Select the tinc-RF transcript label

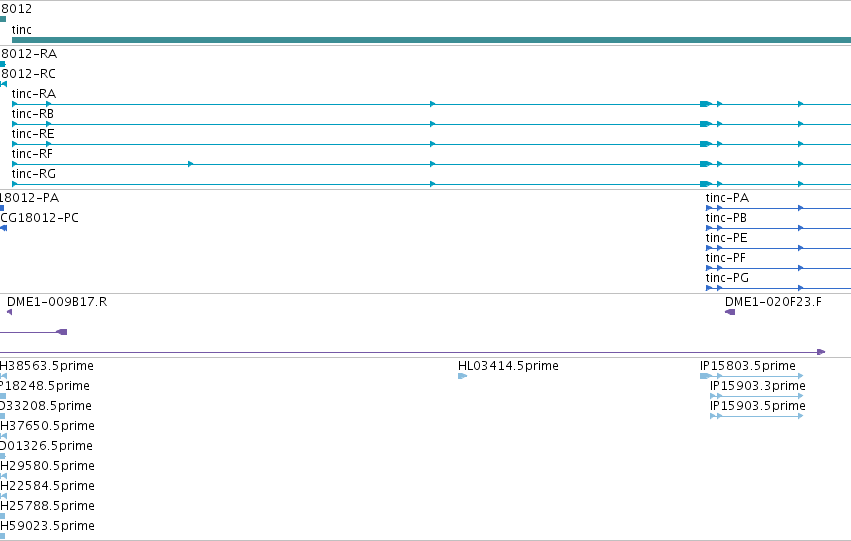33,154
